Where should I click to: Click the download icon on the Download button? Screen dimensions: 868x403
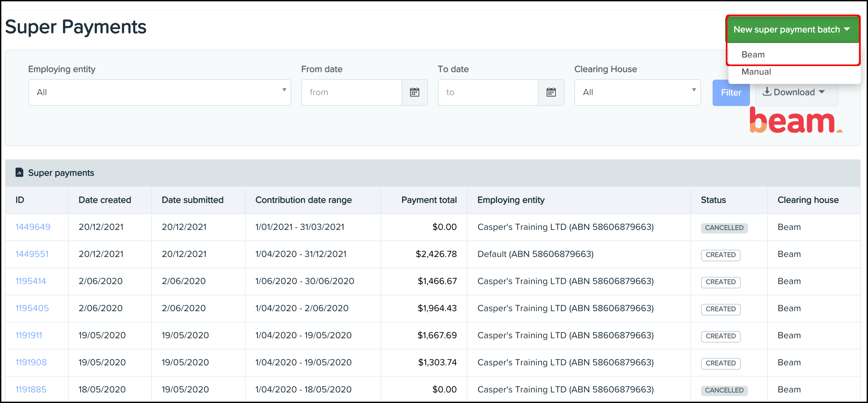767,92
